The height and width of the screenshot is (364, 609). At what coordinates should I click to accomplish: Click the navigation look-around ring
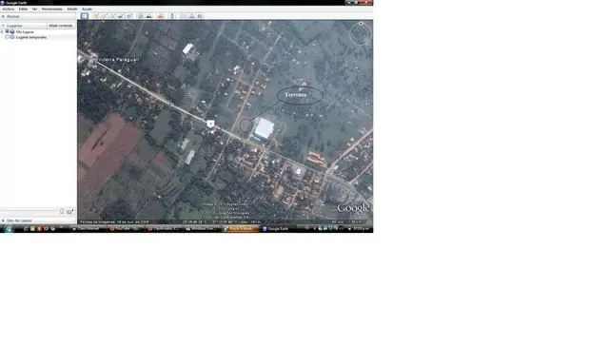tap(361, 34)
